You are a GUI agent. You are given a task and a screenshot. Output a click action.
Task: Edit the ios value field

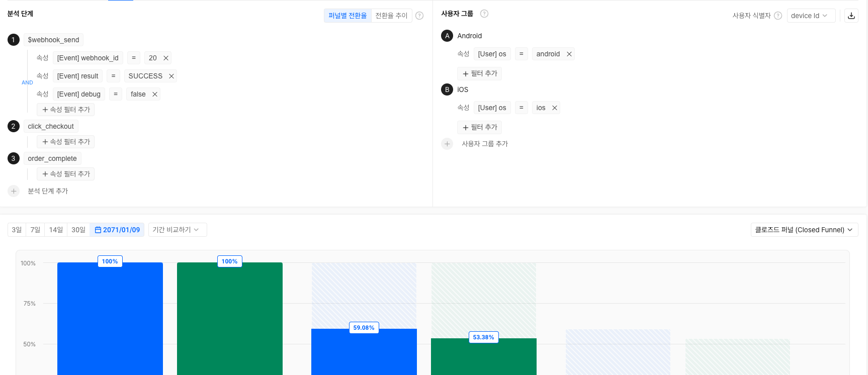point(541,108)
